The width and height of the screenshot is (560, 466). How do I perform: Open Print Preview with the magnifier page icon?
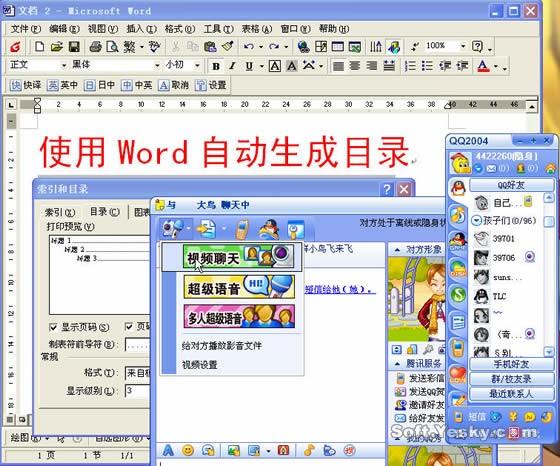tap(112, 46)
